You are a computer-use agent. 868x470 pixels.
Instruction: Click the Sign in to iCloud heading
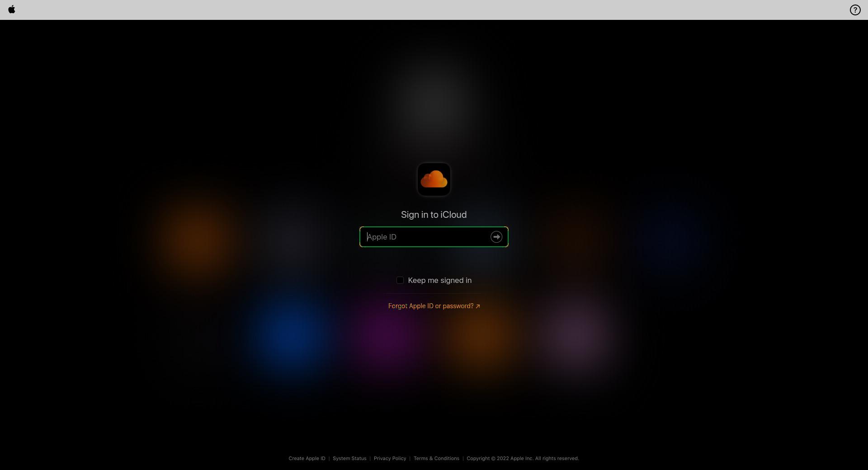tap(434, 215)
